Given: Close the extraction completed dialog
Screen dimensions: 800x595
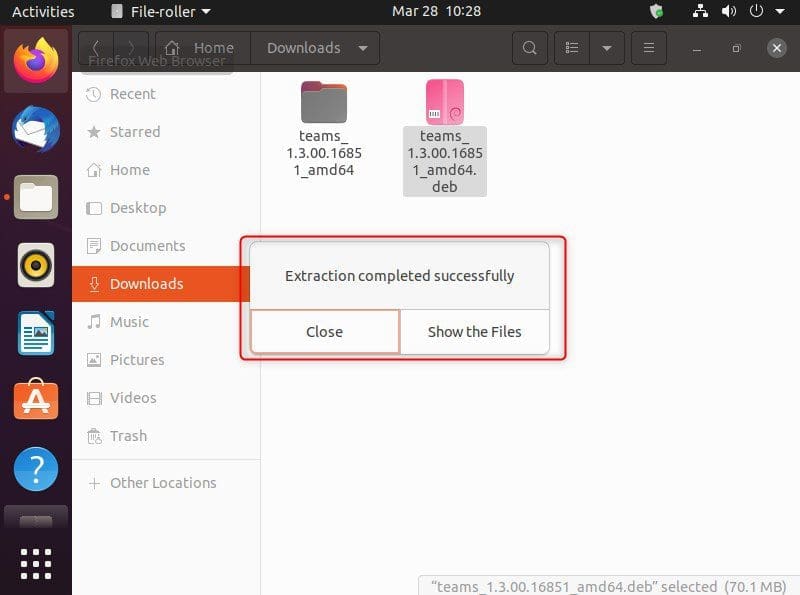Looking at the screenshot, I should (324, 332).
